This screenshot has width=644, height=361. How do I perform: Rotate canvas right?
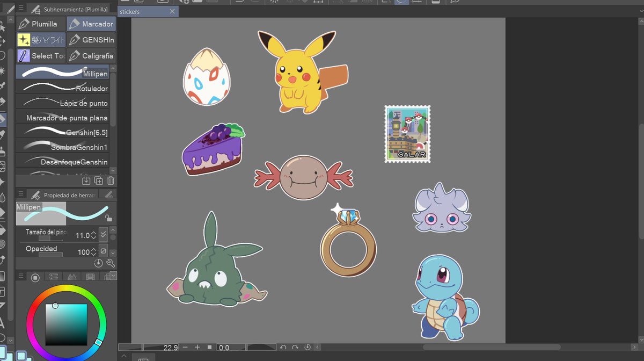point(295,348)
